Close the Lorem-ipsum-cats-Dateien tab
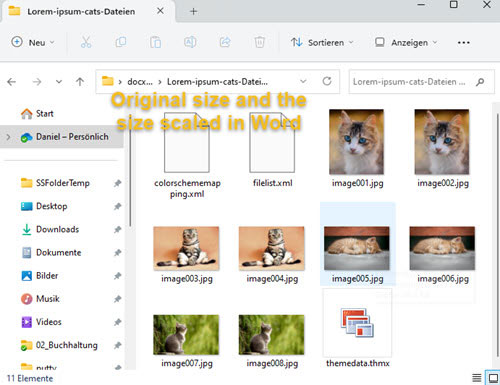Image resolution: width=500 pixels, height=385 pixels. pos(160,11)
